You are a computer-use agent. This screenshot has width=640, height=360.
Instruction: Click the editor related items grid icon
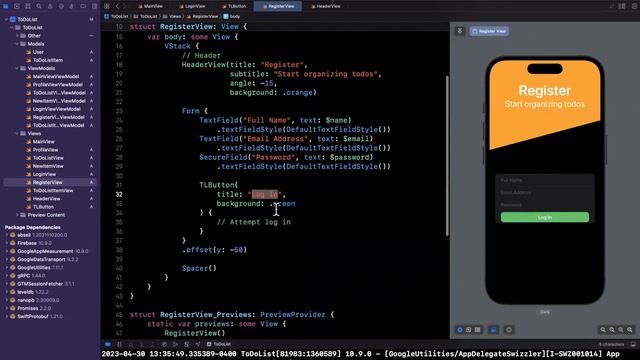click(107, 6)
